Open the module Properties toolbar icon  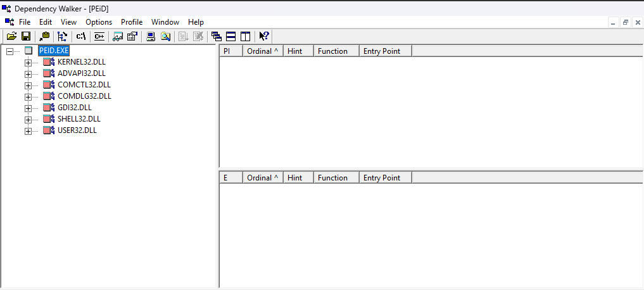132,36
